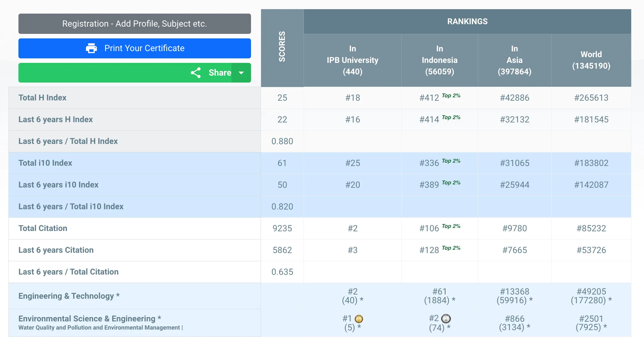Select the In IPB University column header
Screen dimensions: 644x348
click(x=353, y=60)
